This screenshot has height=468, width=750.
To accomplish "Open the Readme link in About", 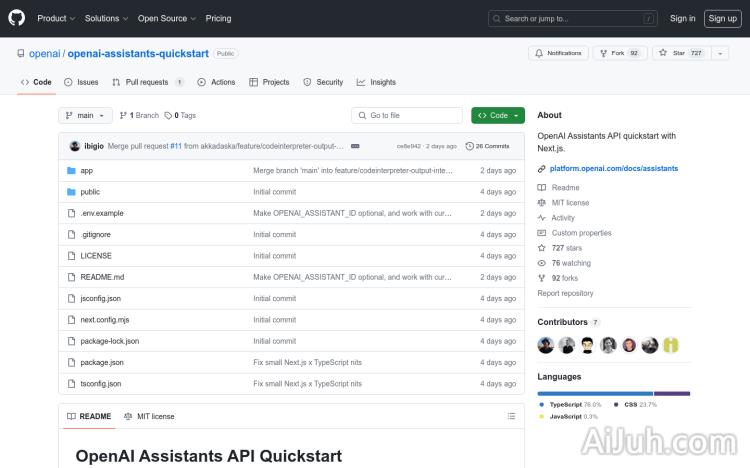I will tap(559, 188).
